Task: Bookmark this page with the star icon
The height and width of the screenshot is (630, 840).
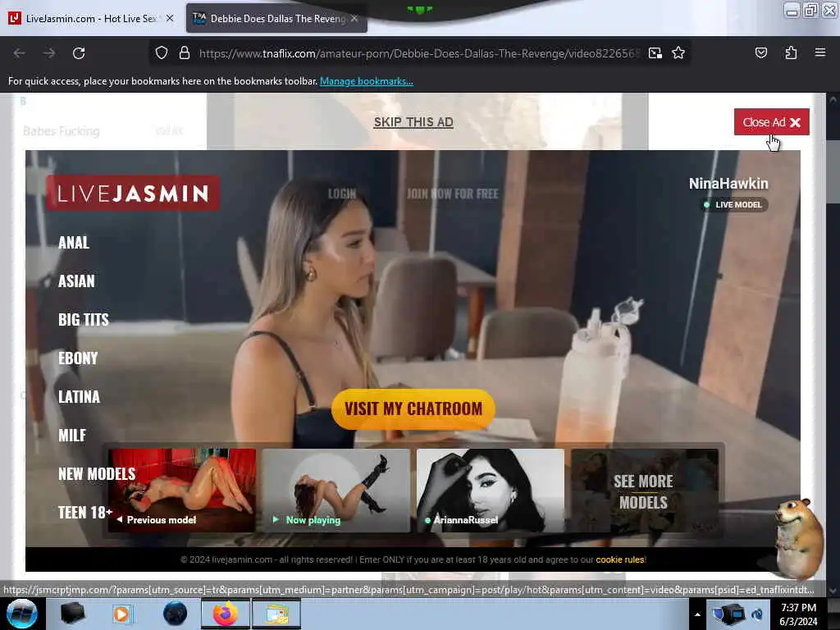Action: click(x=678, y=53)
